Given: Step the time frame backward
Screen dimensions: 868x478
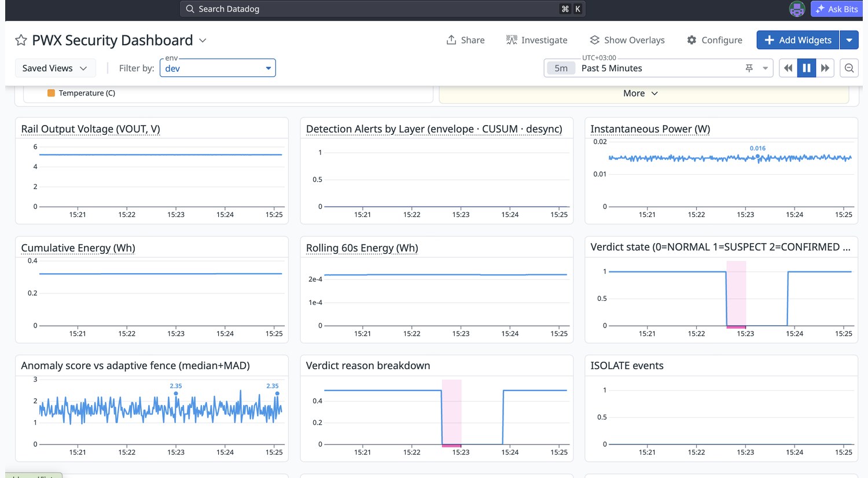Looking at the screenshot, I should [788, 68].
